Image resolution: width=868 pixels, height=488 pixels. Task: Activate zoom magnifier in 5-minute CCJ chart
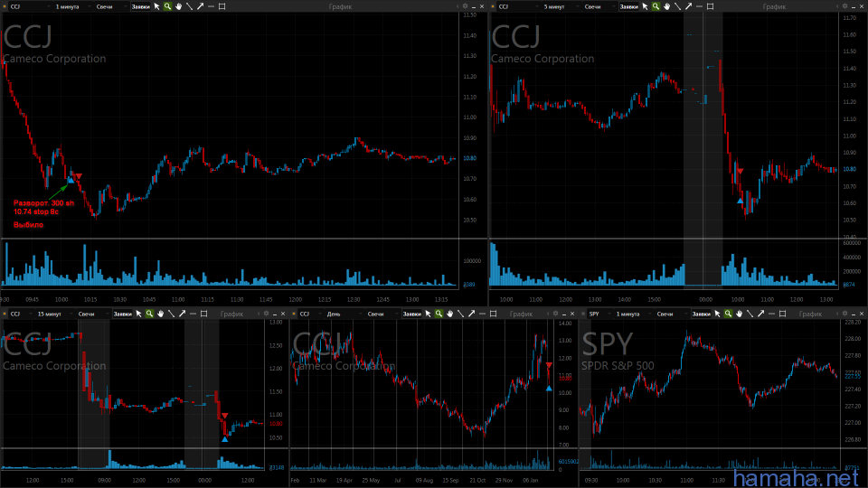[x=656, y=6]
